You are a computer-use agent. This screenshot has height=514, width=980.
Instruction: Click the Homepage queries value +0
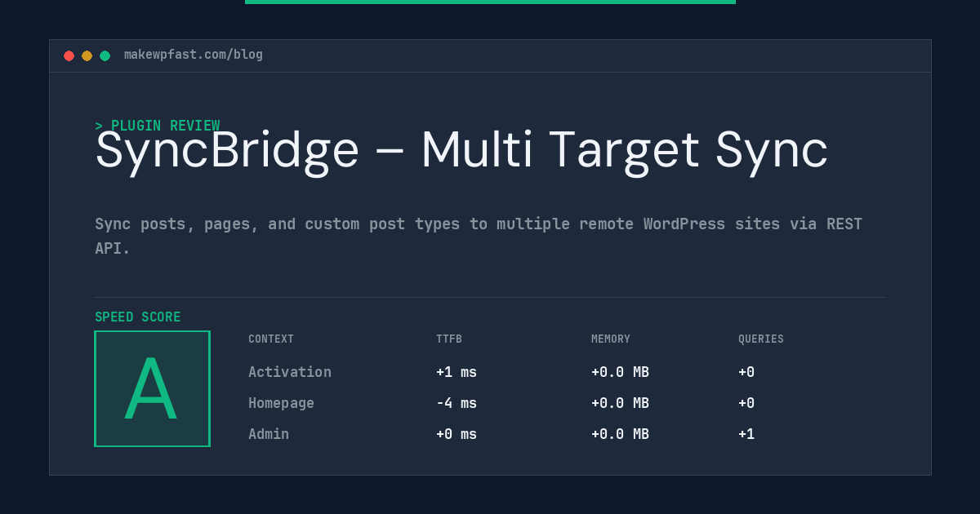tap(746, 403)
